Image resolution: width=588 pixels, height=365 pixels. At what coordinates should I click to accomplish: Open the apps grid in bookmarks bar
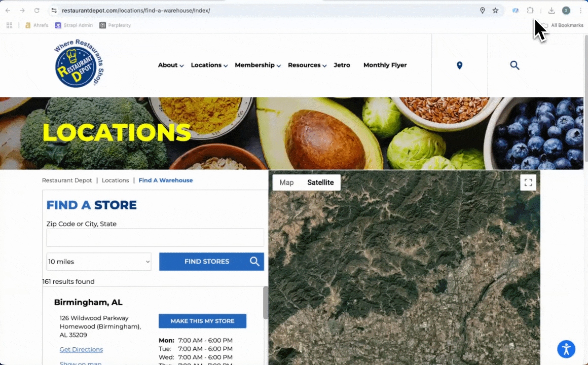click(x=9, y=25)
